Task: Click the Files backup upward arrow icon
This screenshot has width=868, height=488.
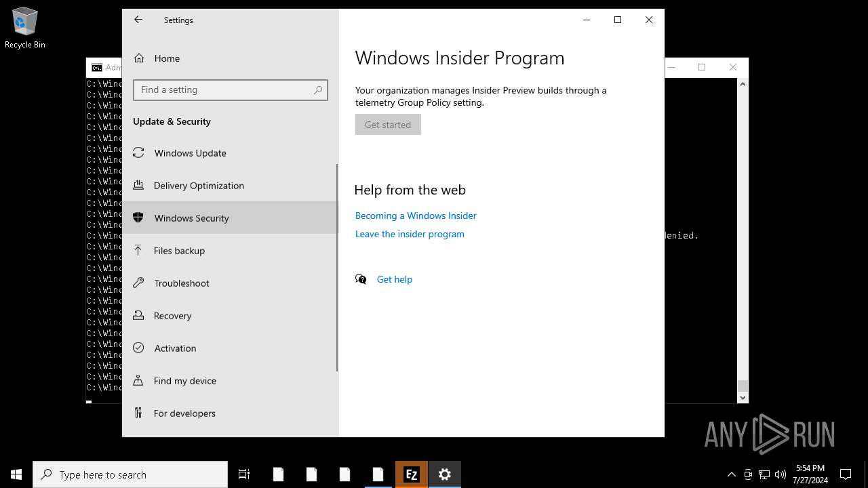Action: [138, 250]
